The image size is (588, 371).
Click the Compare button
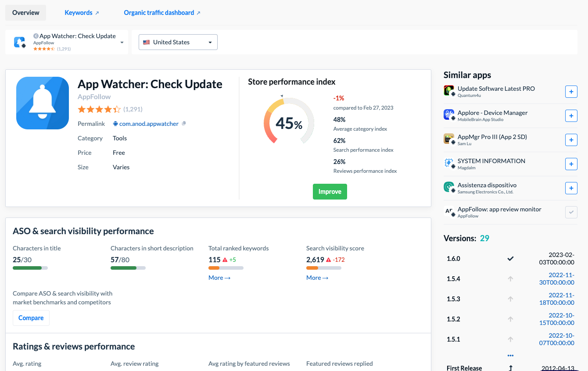pos(31,318)
